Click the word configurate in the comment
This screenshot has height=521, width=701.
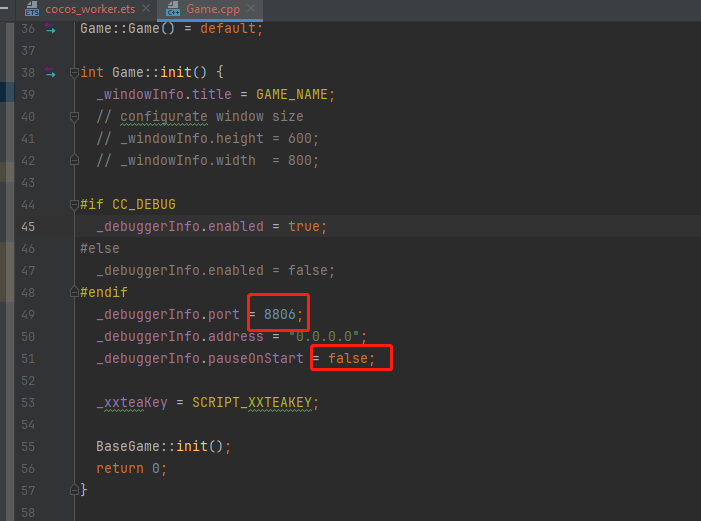[164, 117]
